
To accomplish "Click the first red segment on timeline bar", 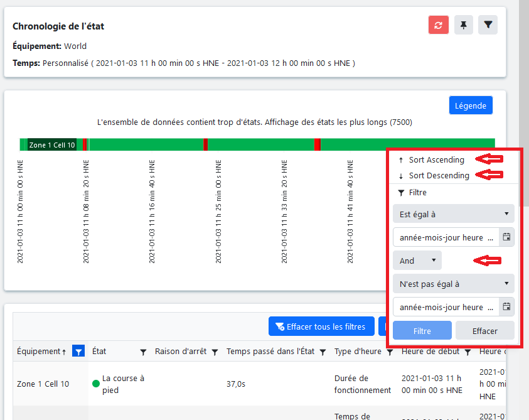I will tap(84, 144).
